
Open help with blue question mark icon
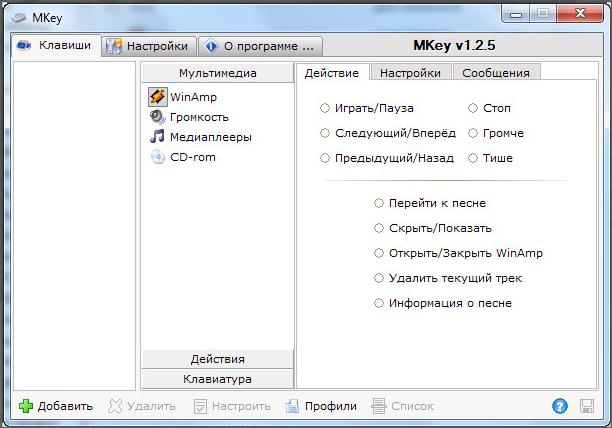(x=560, y=406)
